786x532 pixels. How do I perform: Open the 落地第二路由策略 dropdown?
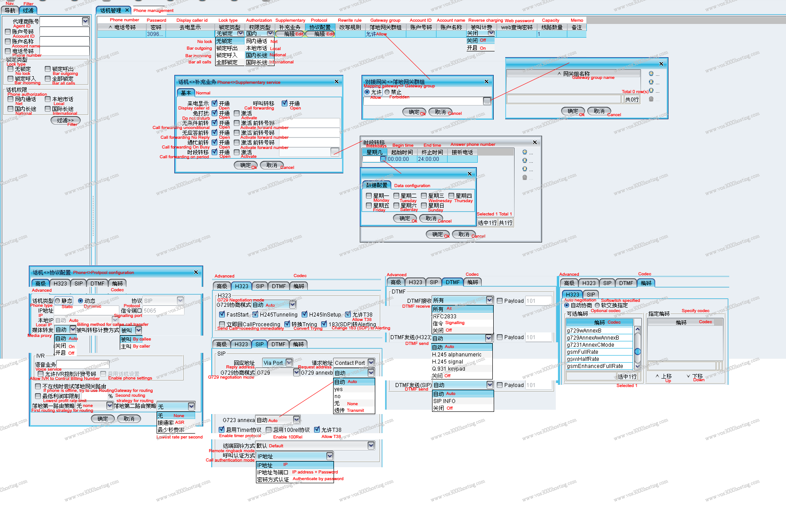(x=192, y=406)
